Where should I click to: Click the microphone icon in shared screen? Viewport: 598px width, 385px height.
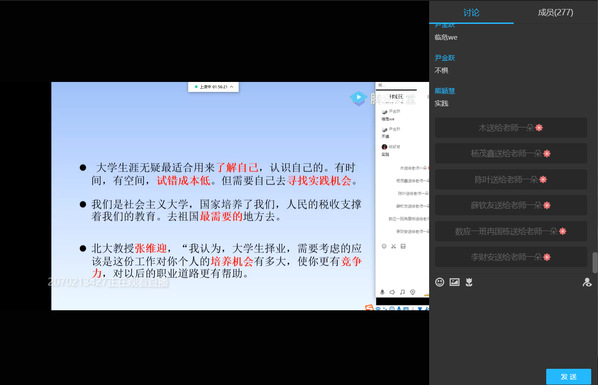[x=382, y=292]
